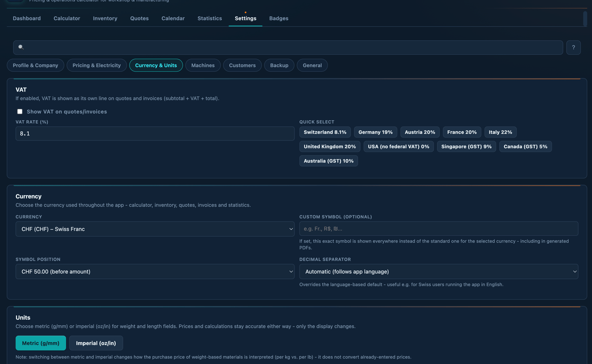592x364 pixels.
Task: Click the Custom Symbol (optional) input field
Action: [x=439, y=229]
